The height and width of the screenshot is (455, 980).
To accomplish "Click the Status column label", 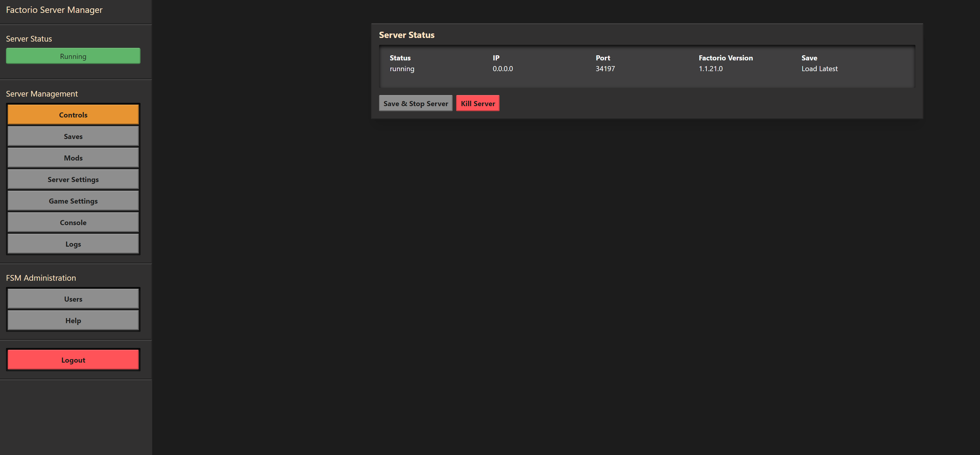I will (400, 58).
